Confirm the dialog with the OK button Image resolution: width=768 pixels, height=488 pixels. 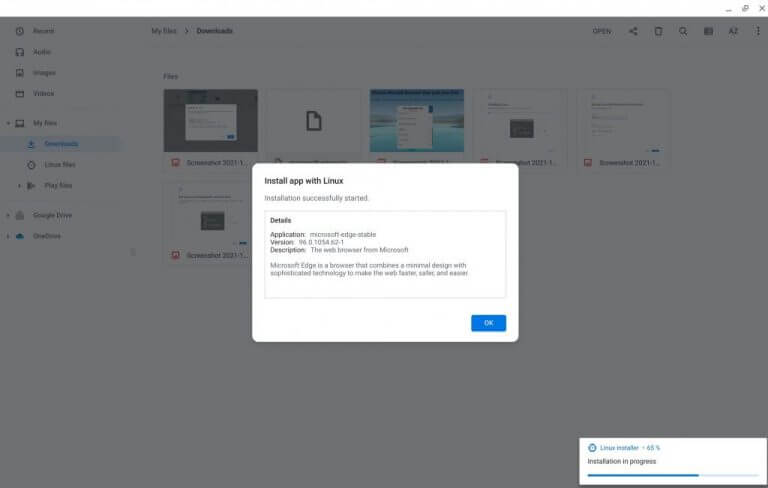tap(488, 323)
